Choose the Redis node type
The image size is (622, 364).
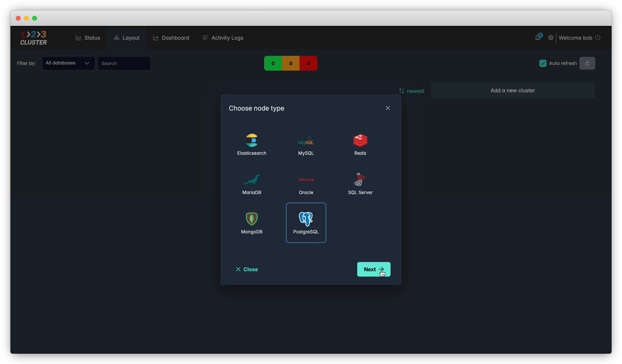tap(360, 144)
